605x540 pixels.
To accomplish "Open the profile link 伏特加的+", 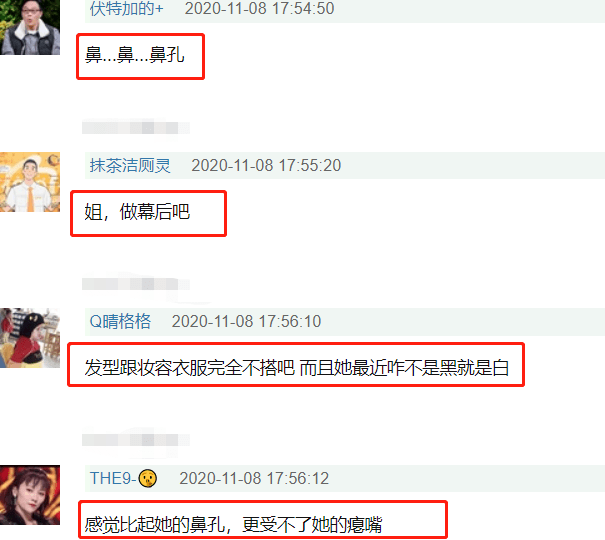I will 127,8.
